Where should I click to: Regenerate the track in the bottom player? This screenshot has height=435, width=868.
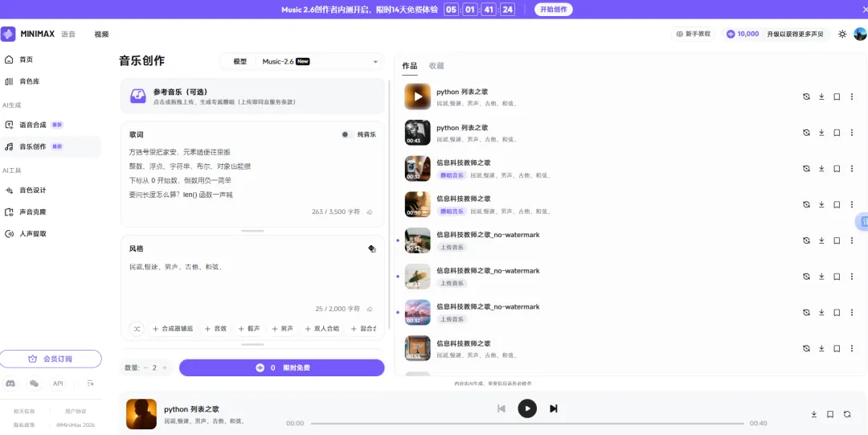pyautogui.click(x=847, y=414)
